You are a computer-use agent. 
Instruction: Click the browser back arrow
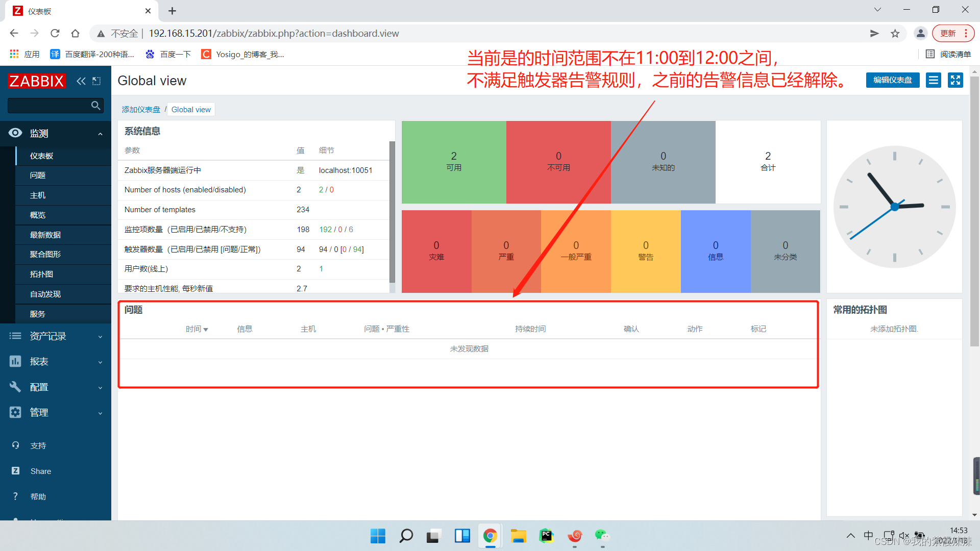(14, 33)
